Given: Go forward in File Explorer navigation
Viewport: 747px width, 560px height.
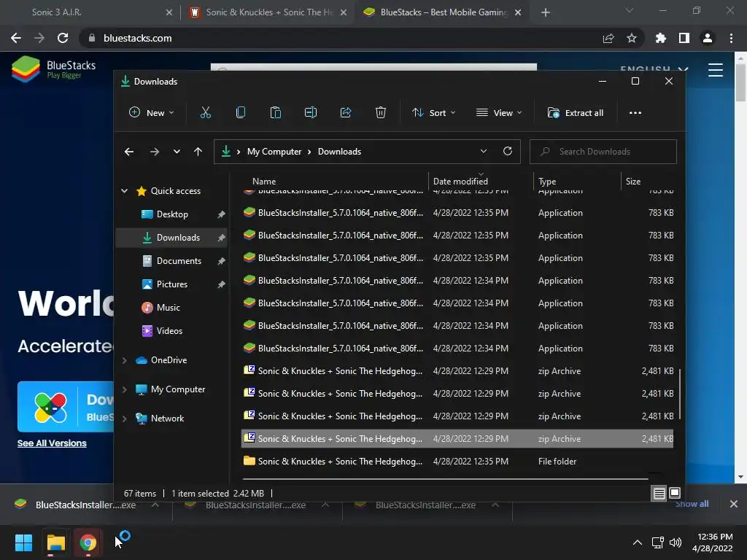Looking at the screenshot, I should click(x=155, y=152).
